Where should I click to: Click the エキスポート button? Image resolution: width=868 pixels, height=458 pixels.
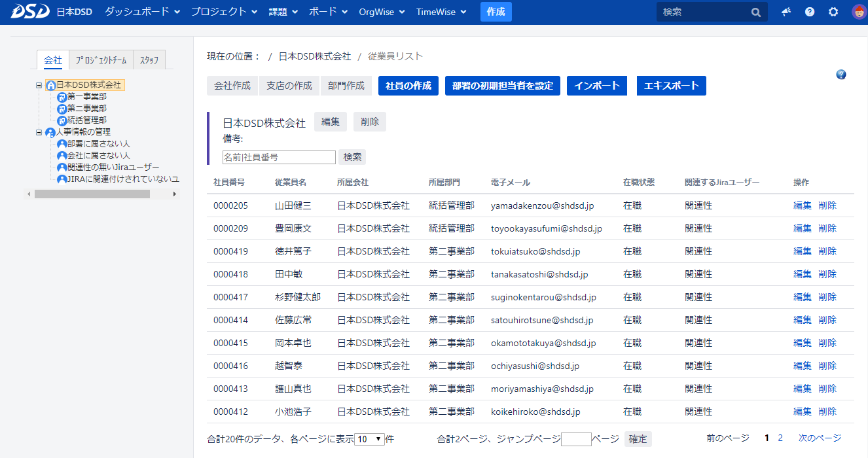(x=672, y=86)
